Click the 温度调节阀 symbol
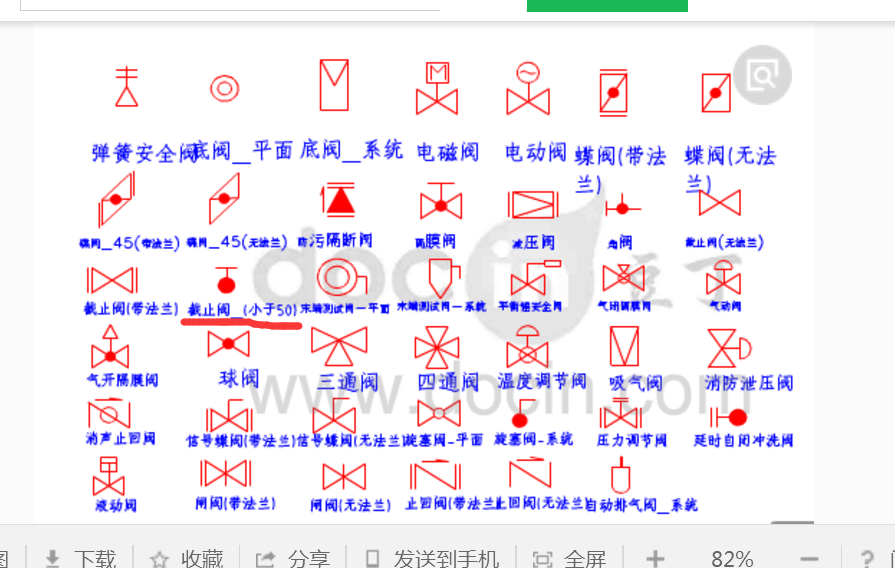Screen dimensions: 895x568 point(527,347)
